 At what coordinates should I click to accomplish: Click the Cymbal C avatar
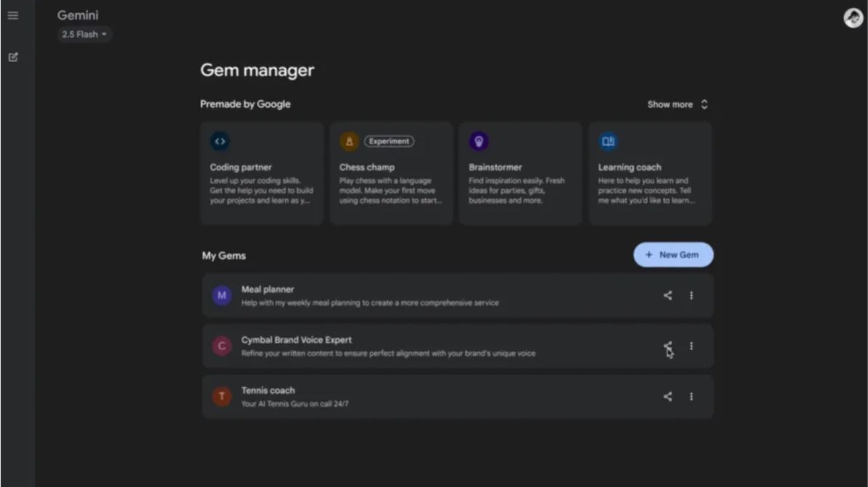coord(222,345)
